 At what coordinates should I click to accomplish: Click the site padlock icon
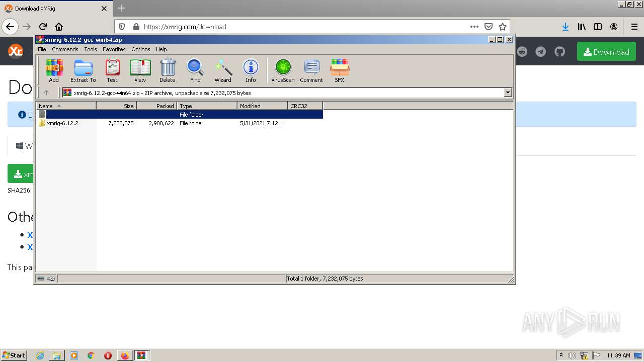135,27
